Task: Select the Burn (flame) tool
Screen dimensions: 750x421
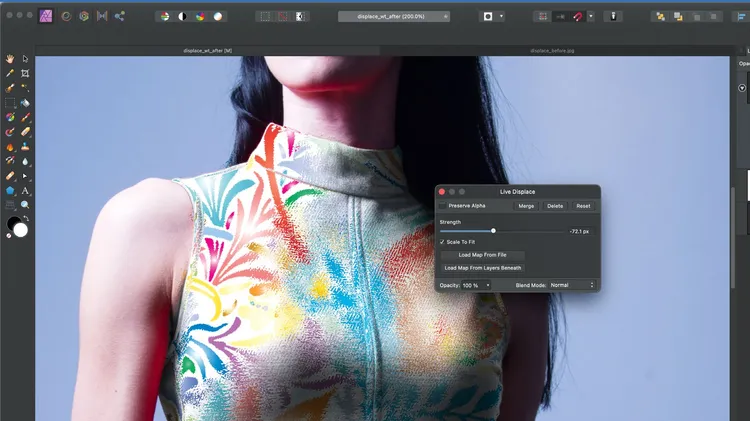Action: [x=10, y=147]
